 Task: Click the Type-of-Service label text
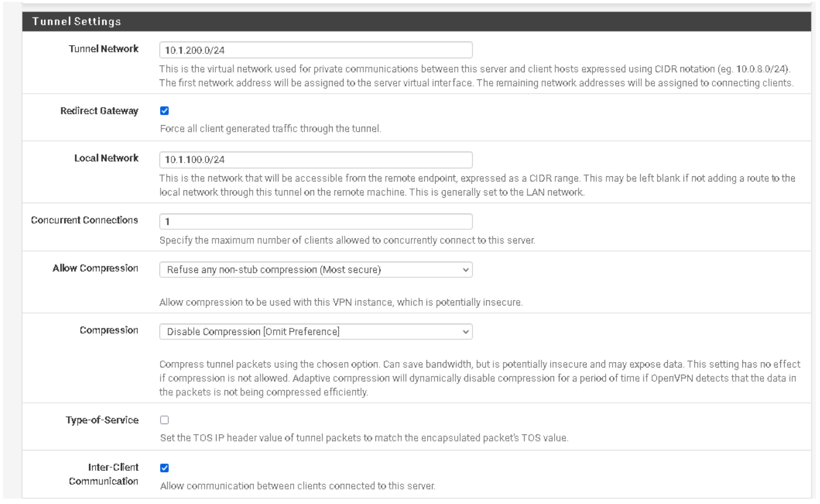(102, 420)
